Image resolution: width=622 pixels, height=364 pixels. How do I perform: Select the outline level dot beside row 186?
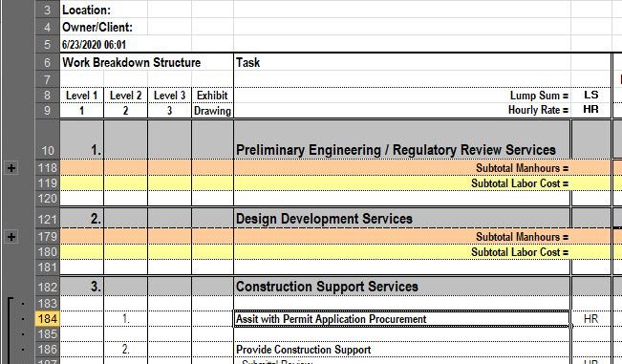[22, 350]
